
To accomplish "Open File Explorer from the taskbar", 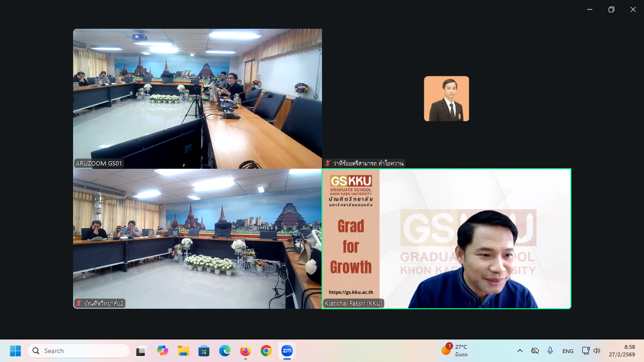I will pos(183,351).
